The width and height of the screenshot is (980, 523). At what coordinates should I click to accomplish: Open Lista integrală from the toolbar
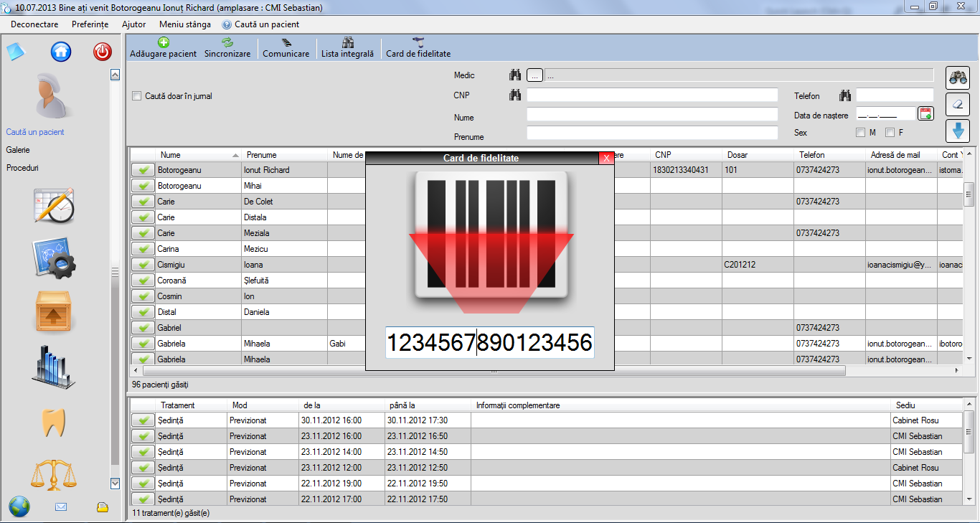coord(347,48)
